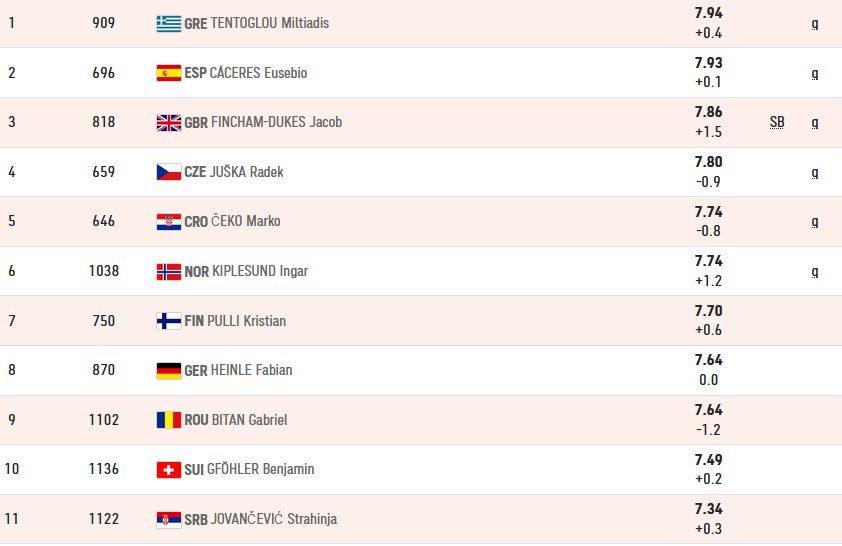Select the SB abbreviation in Fincham-Dukes row

coord(777,122)
